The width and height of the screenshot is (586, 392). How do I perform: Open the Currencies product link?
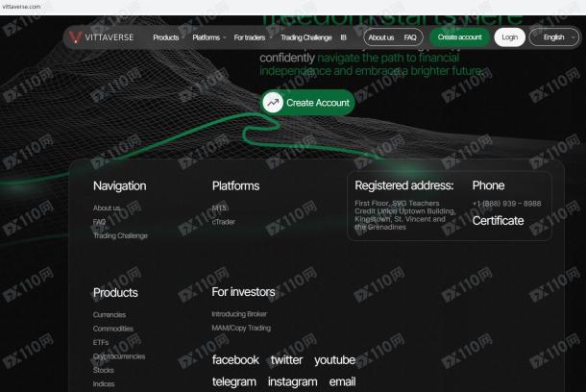tap(110, 314)
